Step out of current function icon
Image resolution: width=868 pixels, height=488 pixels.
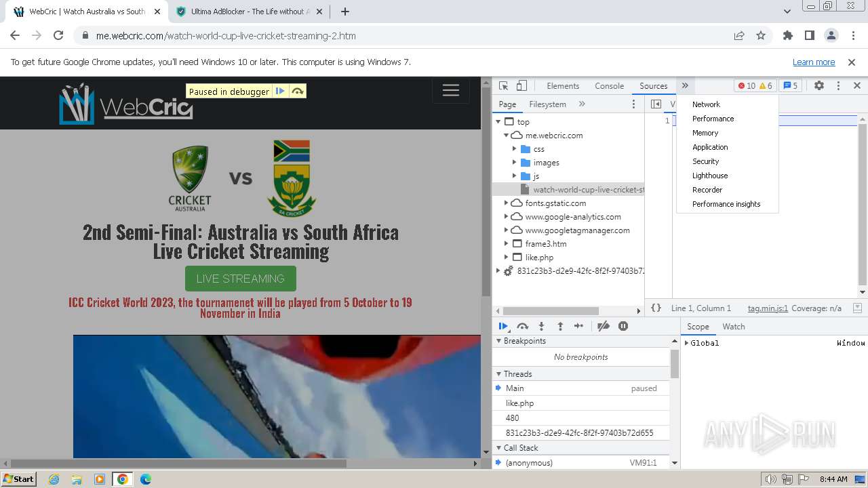coord(560,326)
